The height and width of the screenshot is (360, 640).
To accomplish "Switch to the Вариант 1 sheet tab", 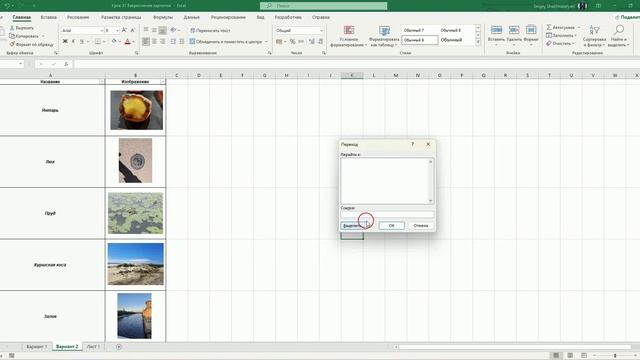I will coord(36,347).
